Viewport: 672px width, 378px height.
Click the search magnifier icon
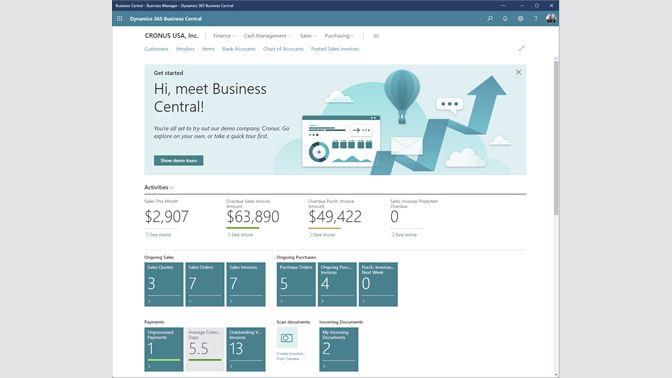click(490, 19)
